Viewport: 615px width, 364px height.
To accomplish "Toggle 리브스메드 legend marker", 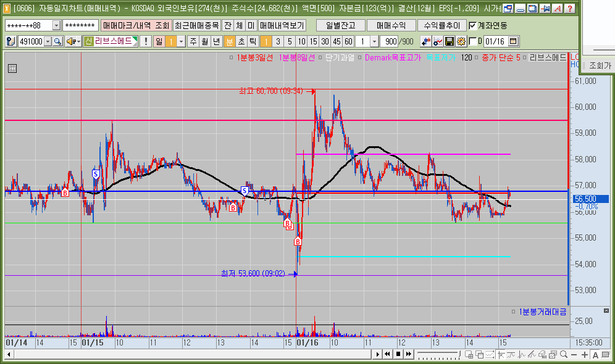I will [524, 58].
